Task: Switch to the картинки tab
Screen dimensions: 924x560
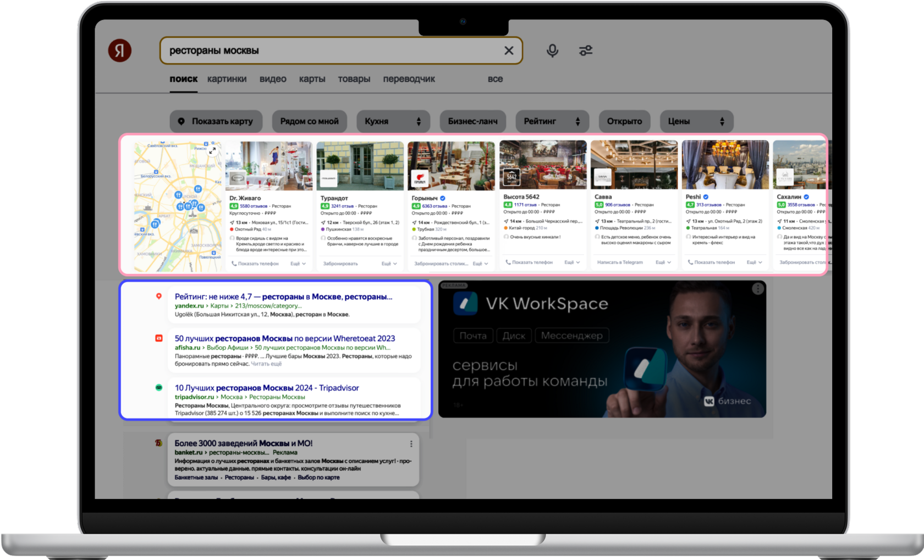Action: [227, 79]
